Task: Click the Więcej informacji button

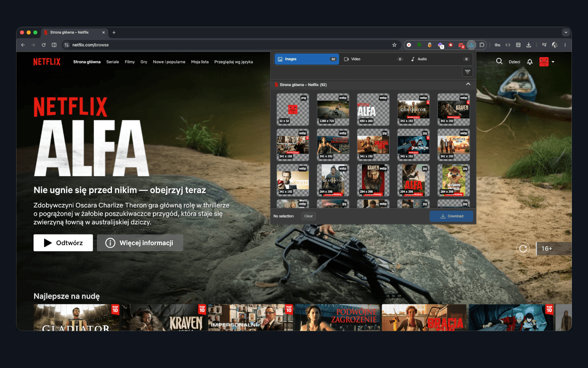Action: 140,243
